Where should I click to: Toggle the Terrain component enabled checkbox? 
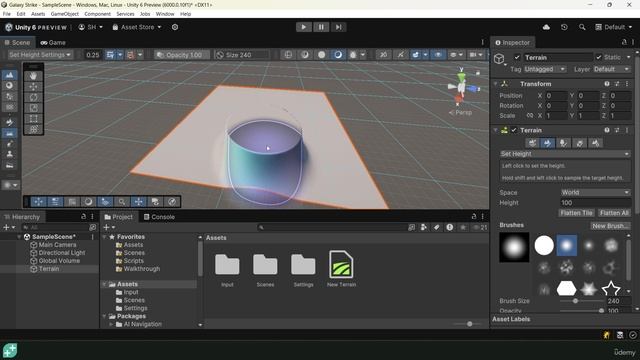point(514,130)
